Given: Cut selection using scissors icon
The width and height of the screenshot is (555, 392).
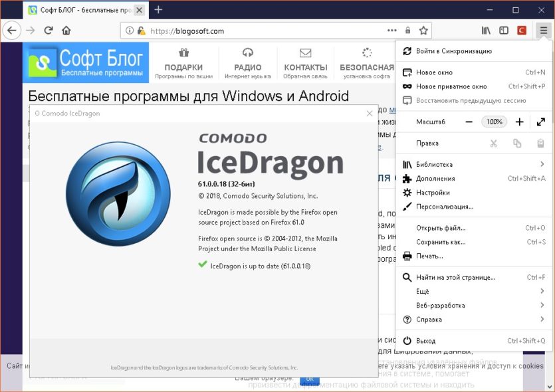Looking at the screenshot, I should coord(493,144).
